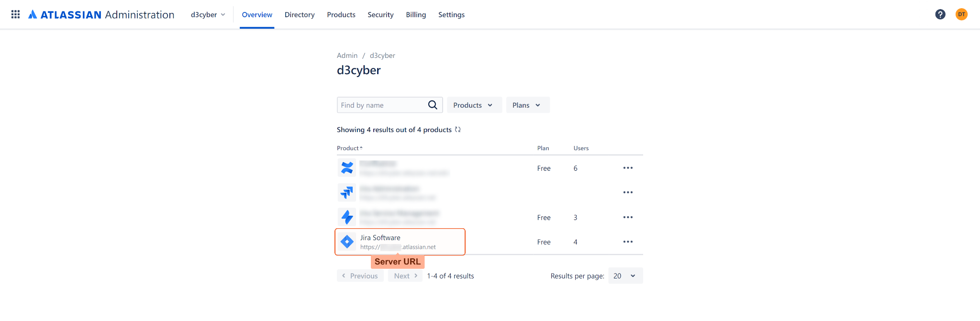Go to the Directory tab
This screenshot has height=321, width=980.
(x=300, y=15)
